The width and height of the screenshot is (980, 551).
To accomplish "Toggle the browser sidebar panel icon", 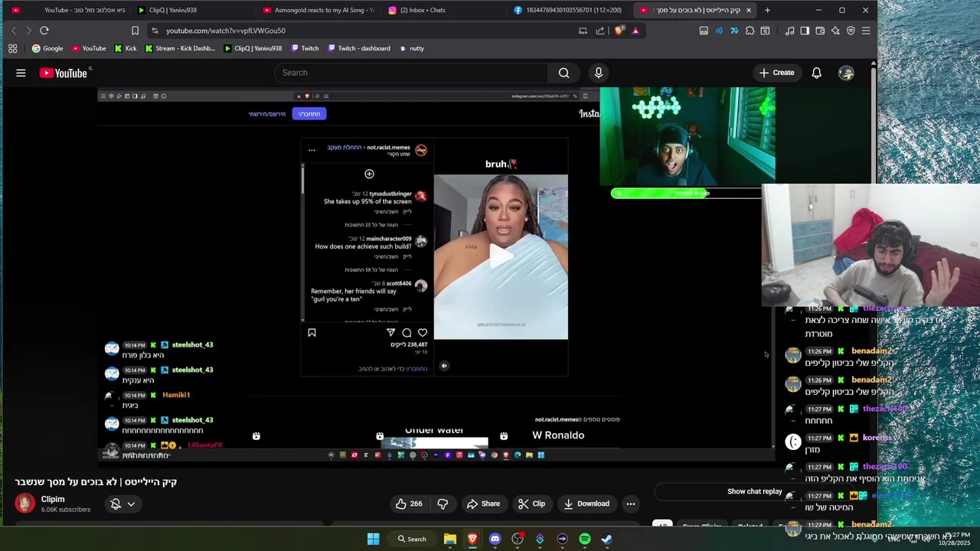I will click(x=805, y=31).
